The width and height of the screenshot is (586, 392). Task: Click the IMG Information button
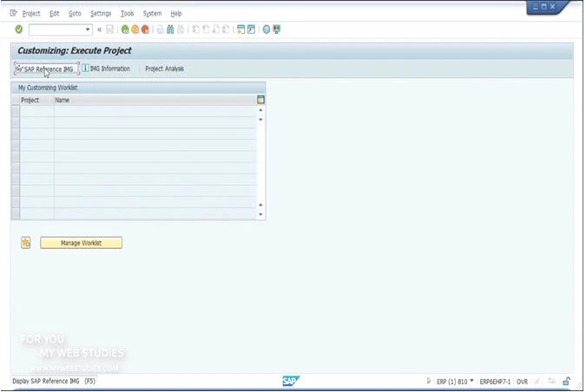pos(106,69)
